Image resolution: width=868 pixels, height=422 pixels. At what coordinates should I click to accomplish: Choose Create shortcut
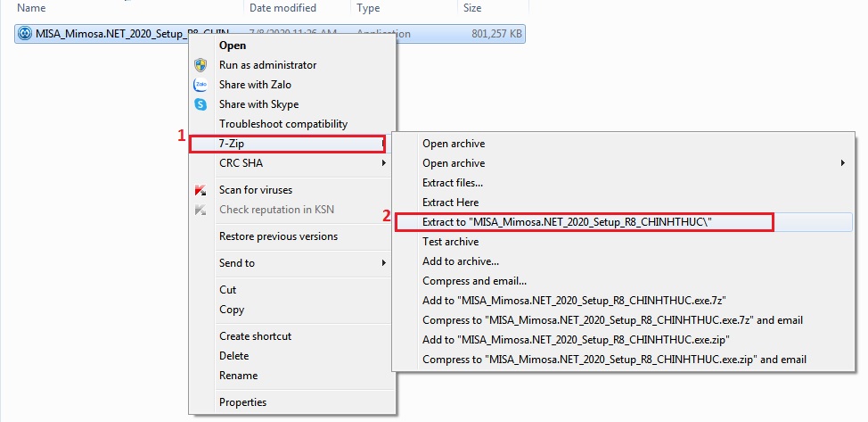coord(255,336)
